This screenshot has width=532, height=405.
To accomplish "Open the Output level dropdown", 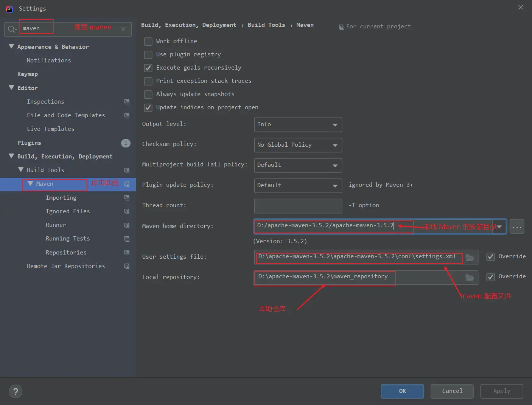I will click(298, 125).
